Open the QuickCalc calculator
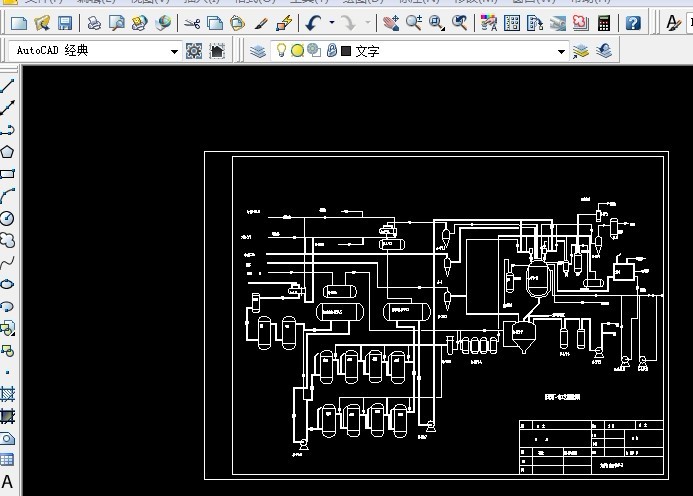Screen dimensions: 693x496 605,22
